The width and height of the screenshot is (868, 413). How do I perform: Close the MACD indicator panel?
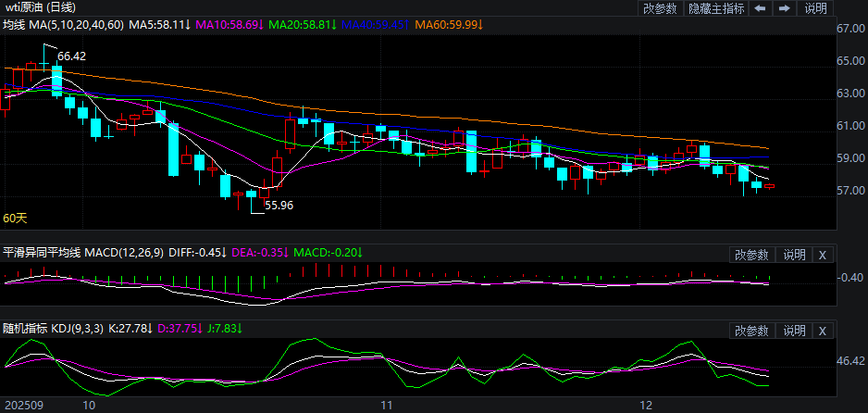tap(823, 254)
